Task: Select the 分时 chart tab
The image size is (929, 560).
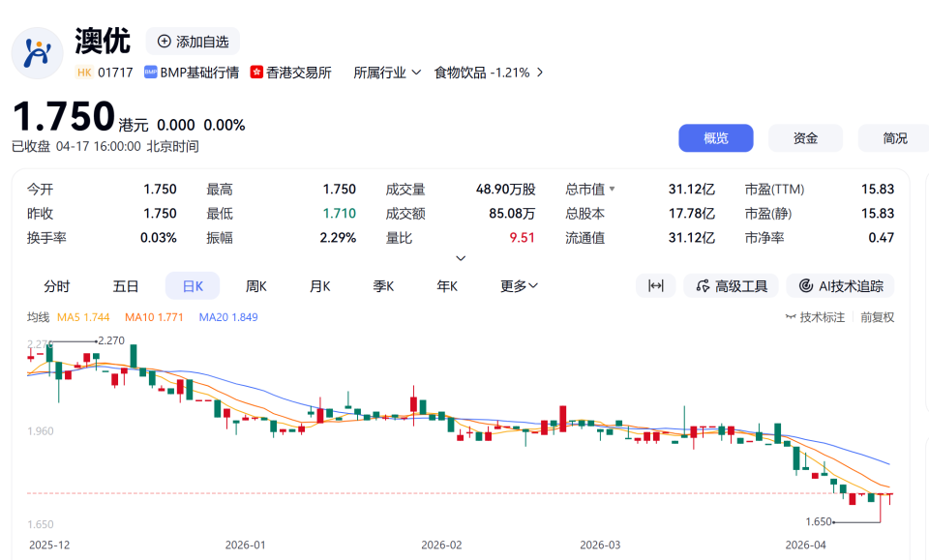Action: pos(57,286)
